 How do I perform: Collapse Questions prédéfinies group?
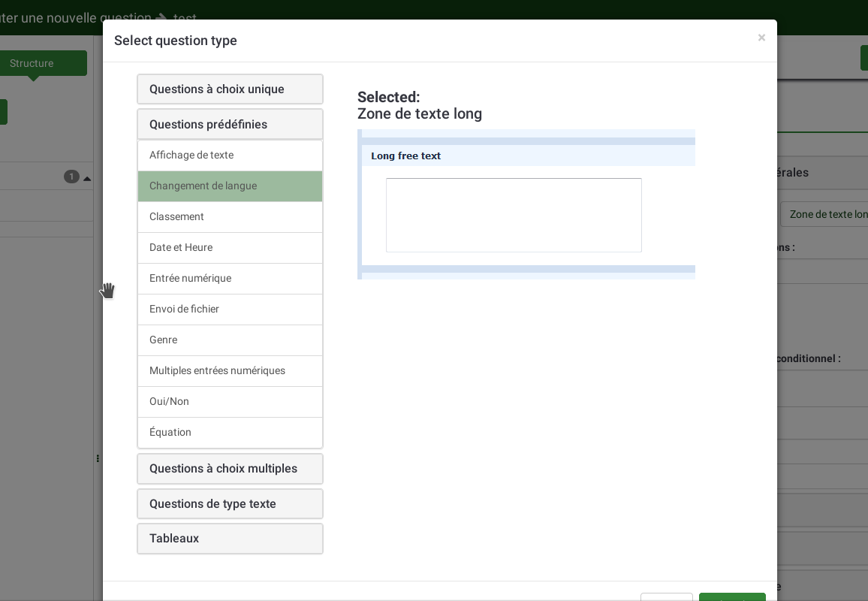[230, 125]
